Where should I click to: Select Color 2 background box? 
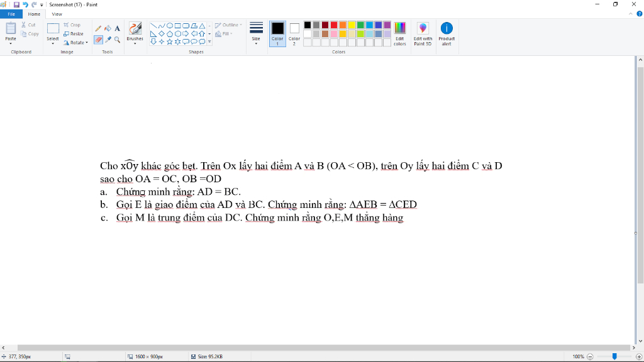(x=294, y=34)
